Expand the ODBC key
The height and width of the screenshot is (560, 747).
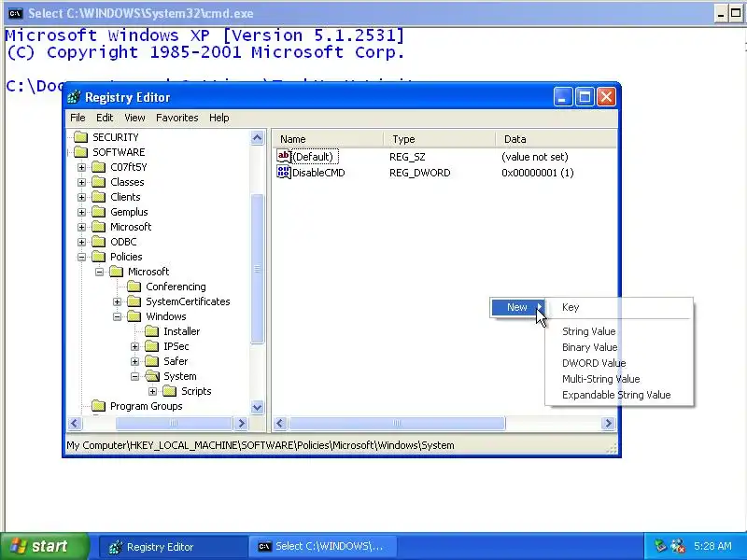81,242
